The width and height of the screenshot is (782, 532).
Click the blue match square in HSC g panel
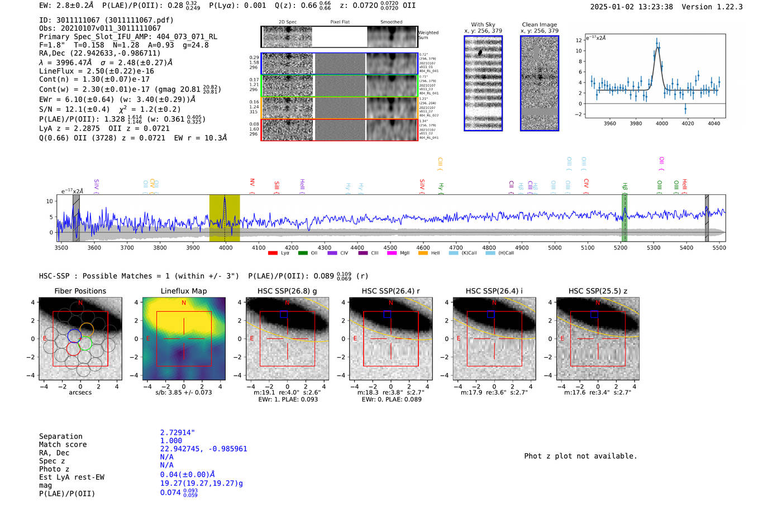coord(284,314)
